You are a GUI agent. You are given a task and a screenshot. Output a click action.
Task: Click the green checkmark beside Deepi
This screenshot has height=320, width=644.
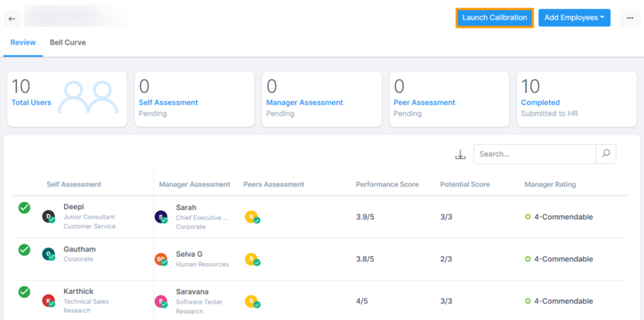(25, 207)
